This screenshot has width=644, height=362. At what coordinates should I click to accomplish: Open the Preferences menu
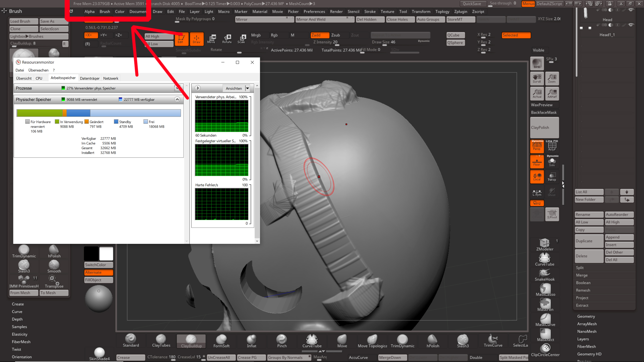[x=314, y=12]
